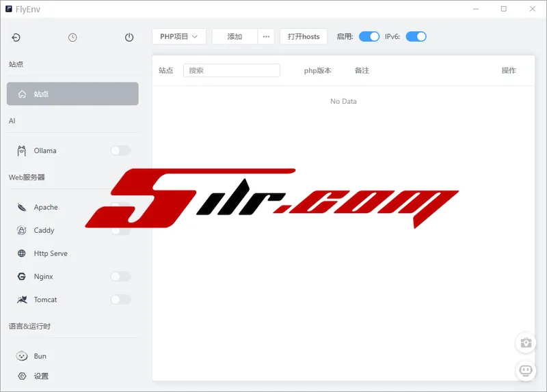
Task: Toggle the IPv6 switch
Action: [x=416, y=37]
